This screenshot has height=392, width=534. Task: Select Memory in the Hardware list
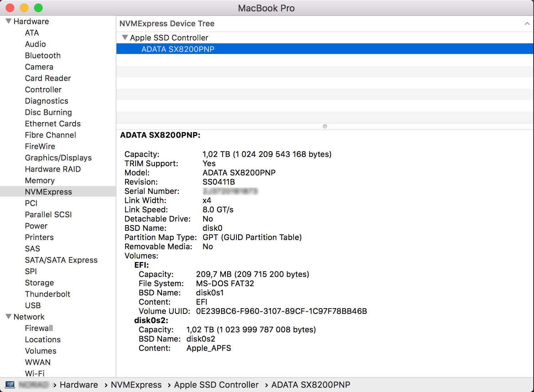[39, 180]
